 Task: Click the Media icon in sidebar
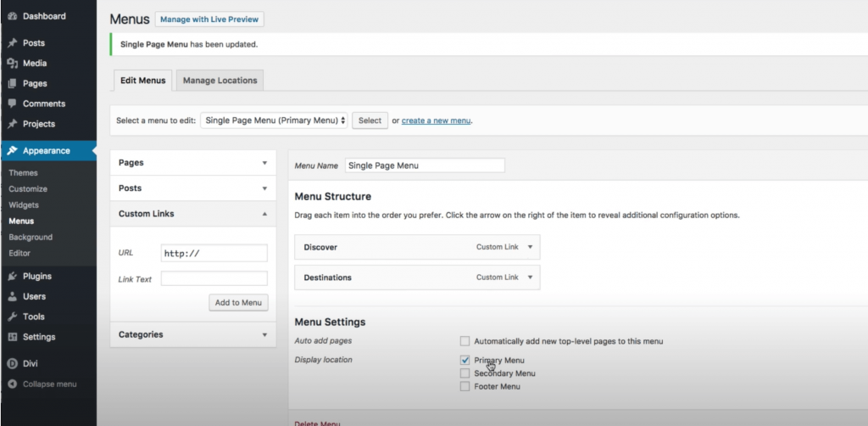pos(12,64)
